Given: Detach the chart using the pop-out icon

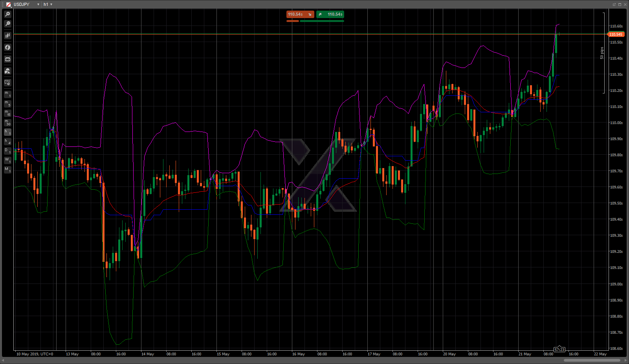Looking at the screenshot, I should [614, 4].
